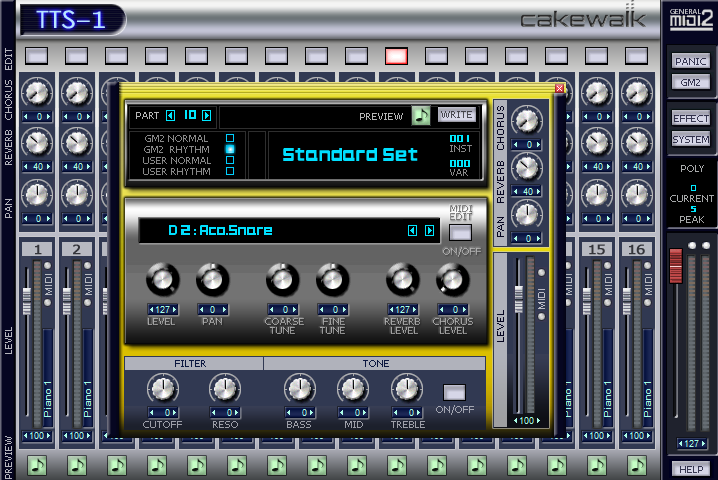This screenshot has width=718, height=480.
Task: Increase the drum LEVEL value of 127
Action: click(x=174, y=310)
